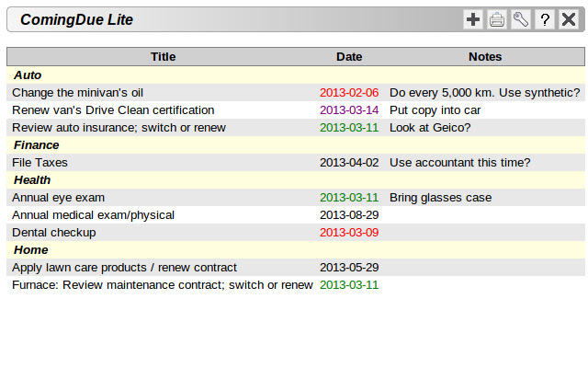This screenshot has height=368, width=588.
Task: Open the 'File Taxes' entry
Action: click(x=40, y=162)
